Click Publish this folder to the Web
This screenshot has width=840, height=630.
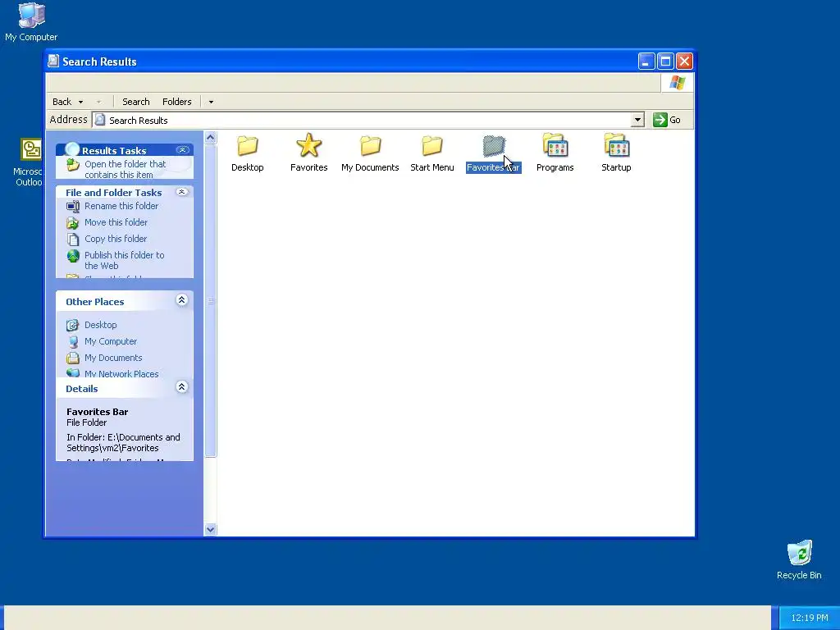(125, 260)
